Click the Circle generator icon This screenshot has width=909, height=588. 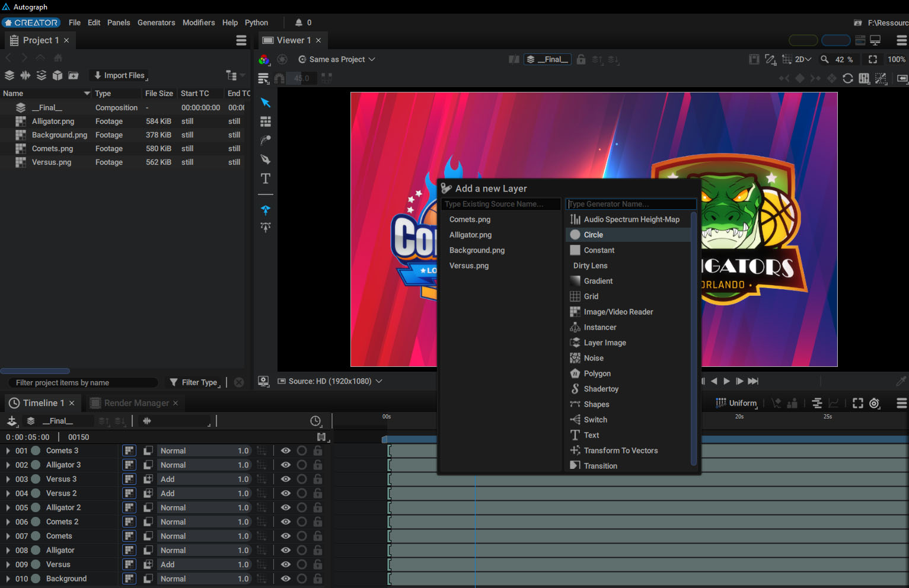(575, 235)
